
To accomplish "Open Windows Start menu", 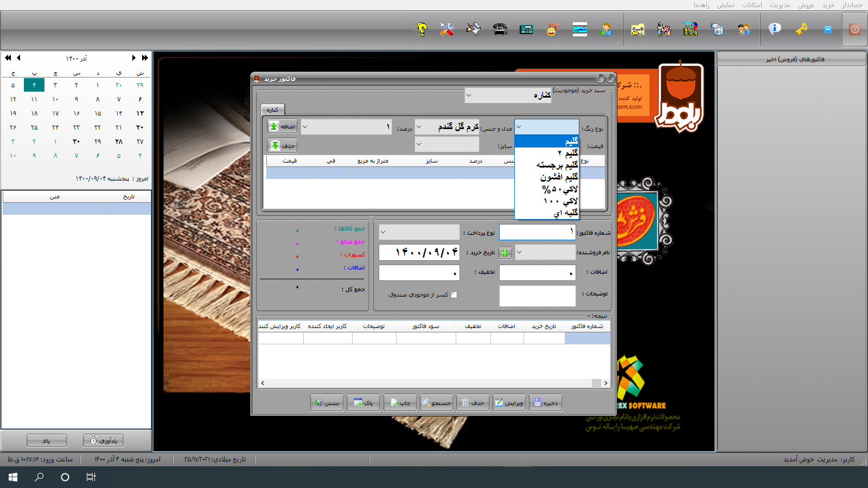I will coord(13,477).
